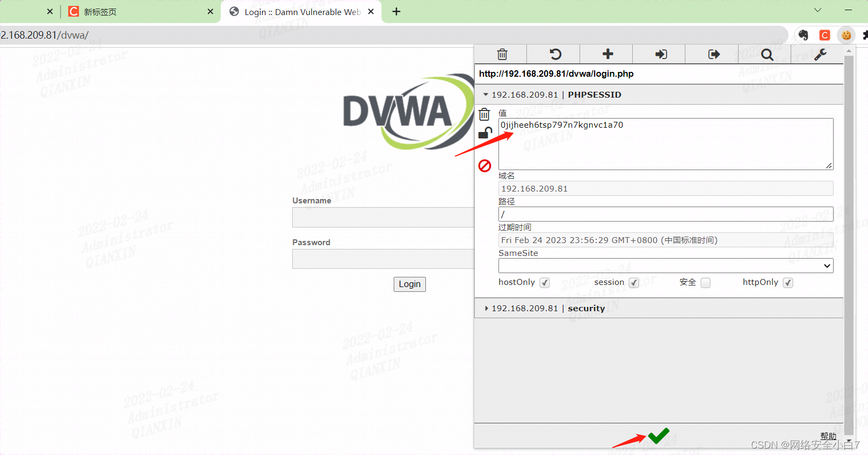This screenshot has width=868, height=455.
Task: Close the 新标签页 tab
Action: (x=210, y=11)
